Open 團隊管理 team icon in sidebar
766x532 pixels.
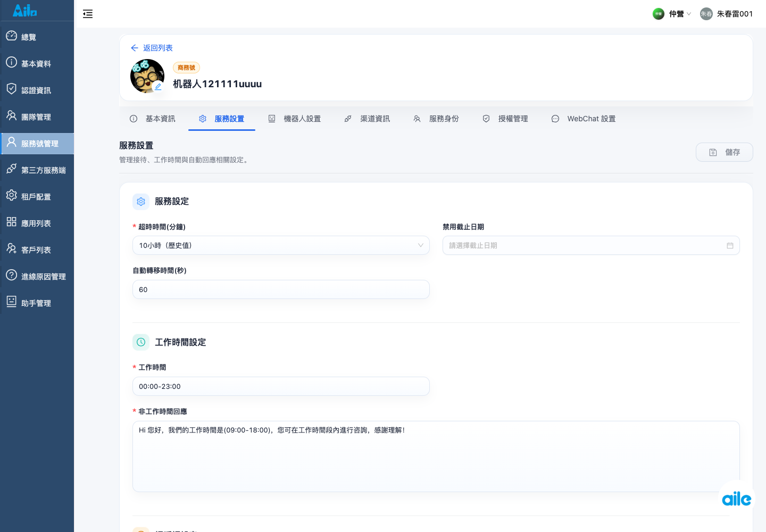point(11,115)
